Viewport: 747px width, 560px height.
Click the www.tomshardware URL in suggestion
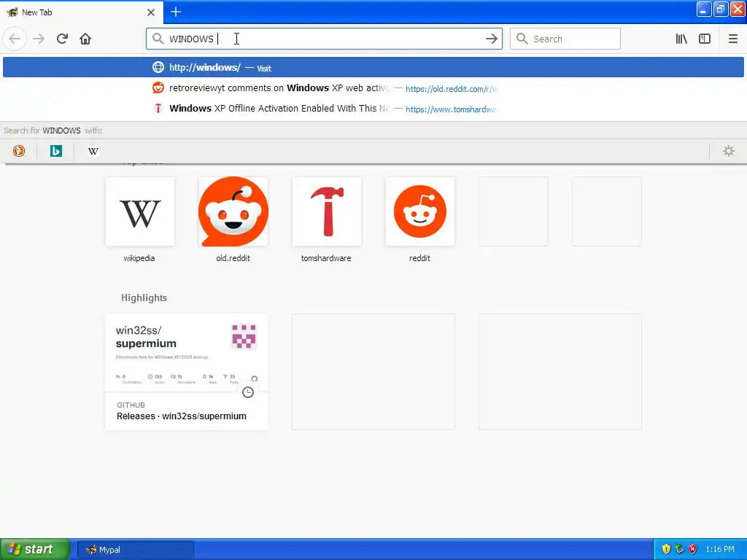451,109
